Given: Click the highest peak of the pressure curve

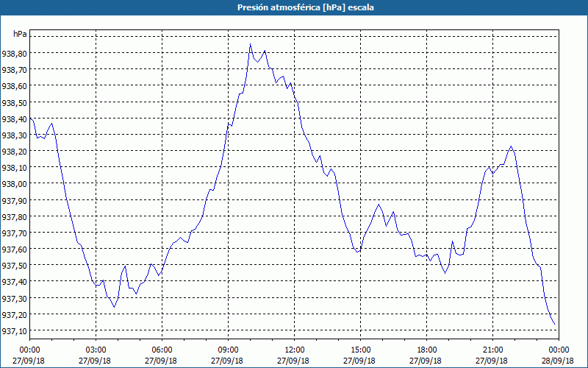Looking at the screenshot, I should pos(250,43).
